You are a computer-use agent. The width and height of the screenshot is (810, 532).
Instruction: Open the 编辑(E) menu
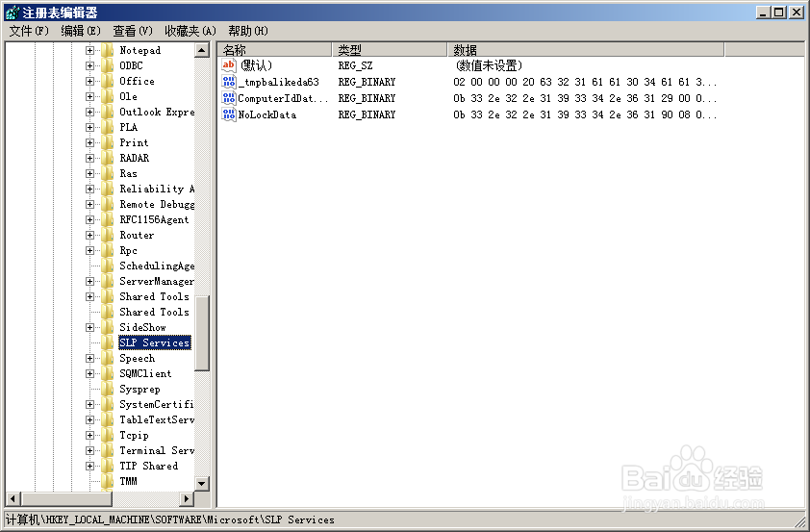tap(81, 31)
